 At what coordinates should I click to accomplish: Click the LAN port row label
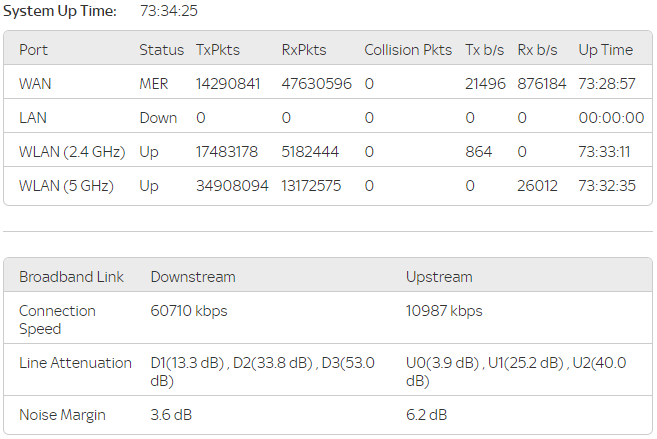tap(33, 118)
